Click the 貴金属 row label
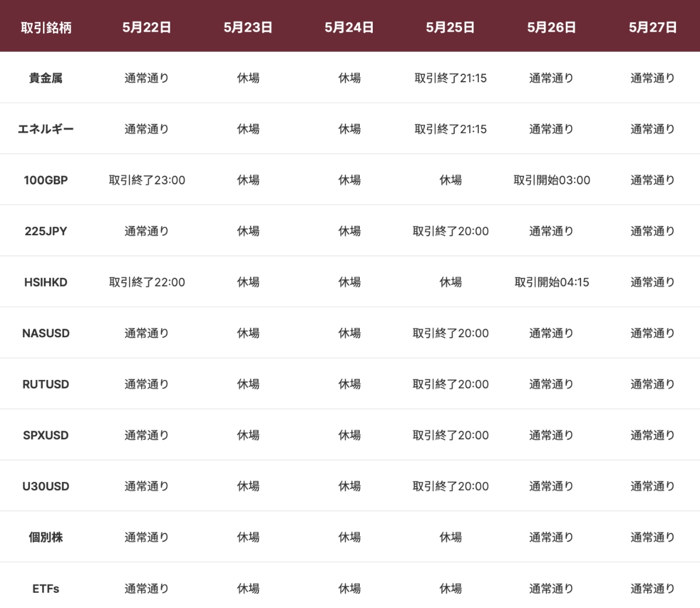Image resolution: width=700 pixels, height=608 pixels. click(x=46, y=78)
